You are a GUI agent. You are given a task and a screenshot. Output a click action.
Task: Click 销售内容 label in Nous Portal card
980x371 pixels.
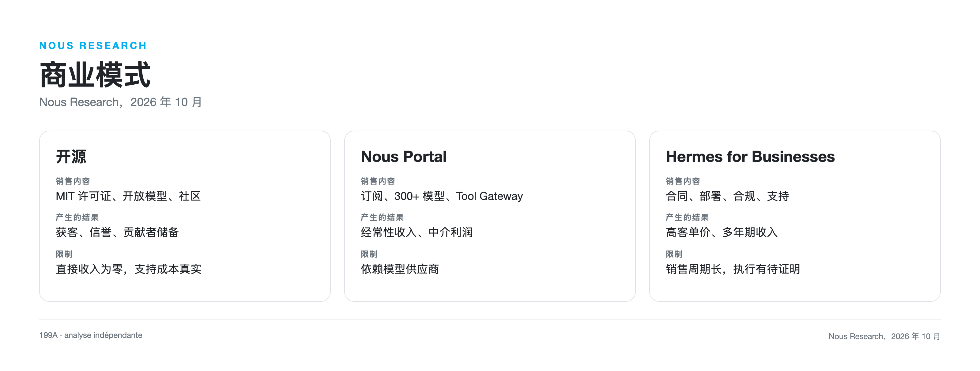[x=378, y=181]
